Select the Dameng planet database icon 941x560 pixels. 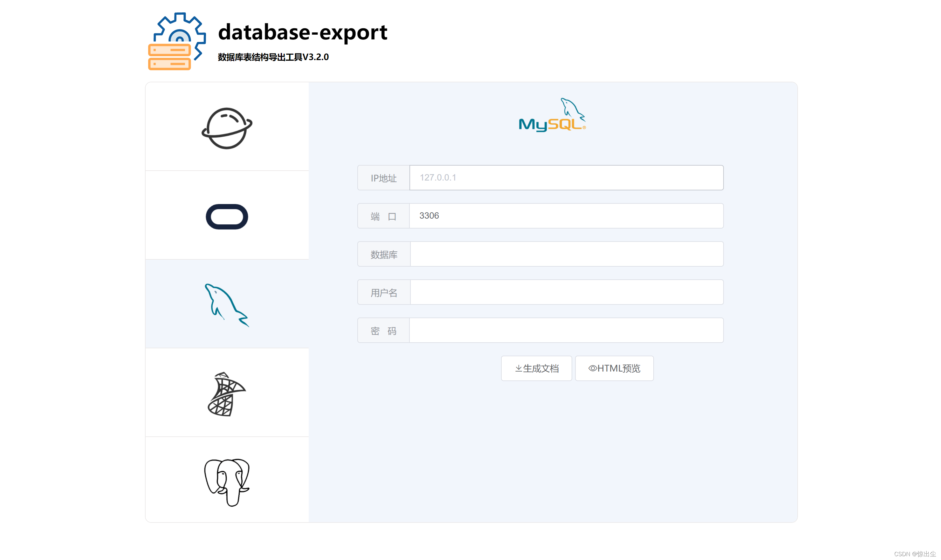click(x=227, y=128)
